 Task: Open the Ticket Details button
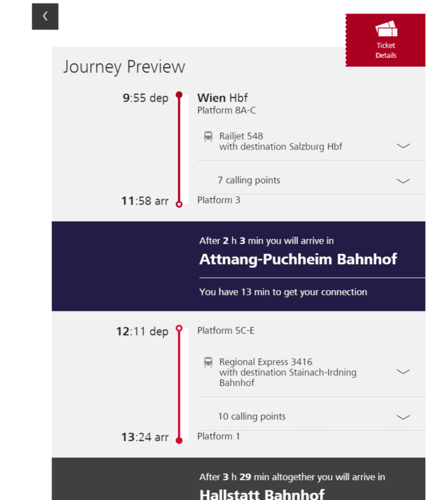point(385,40)
